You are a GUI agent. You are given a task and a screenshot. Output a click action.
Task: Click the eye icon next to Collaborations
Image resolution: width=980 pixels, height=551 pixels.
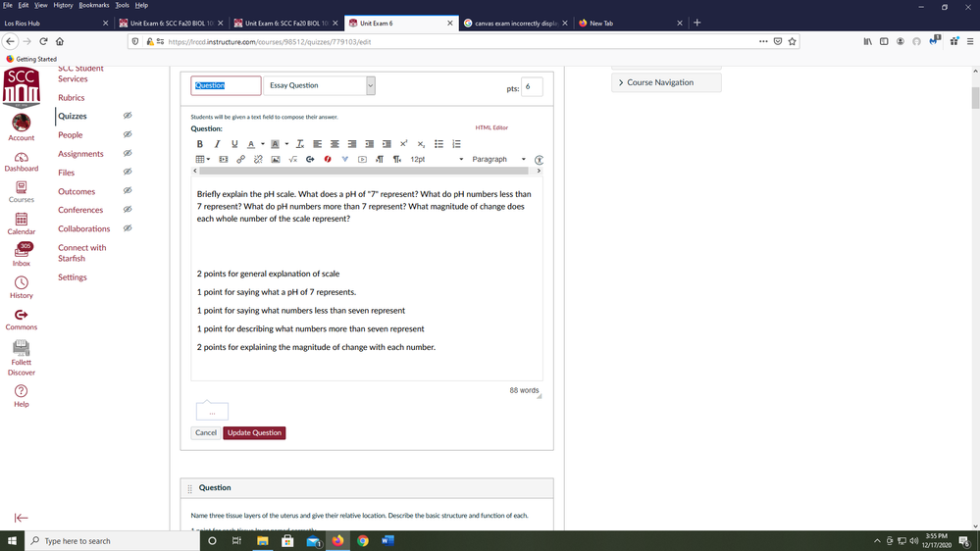pyautogui.click(x=128, y=228)
